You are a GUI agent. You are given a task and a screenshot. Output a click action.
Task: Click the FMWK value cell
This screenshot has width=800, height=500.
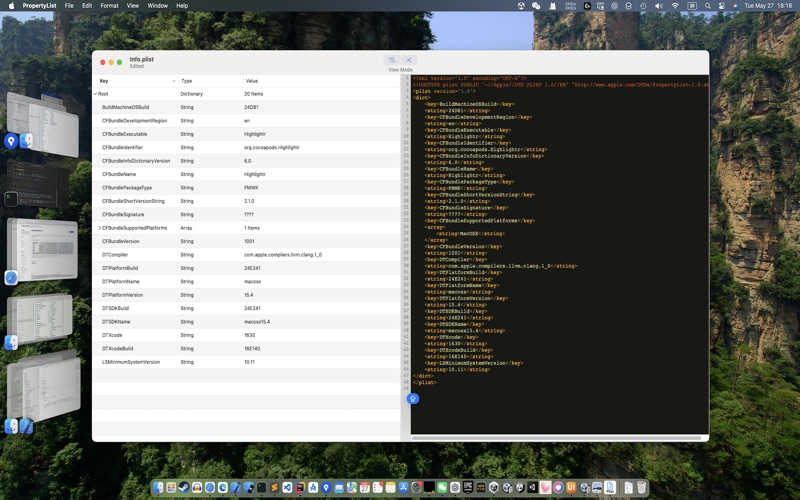pyautogui.click(x=251, y=188)
